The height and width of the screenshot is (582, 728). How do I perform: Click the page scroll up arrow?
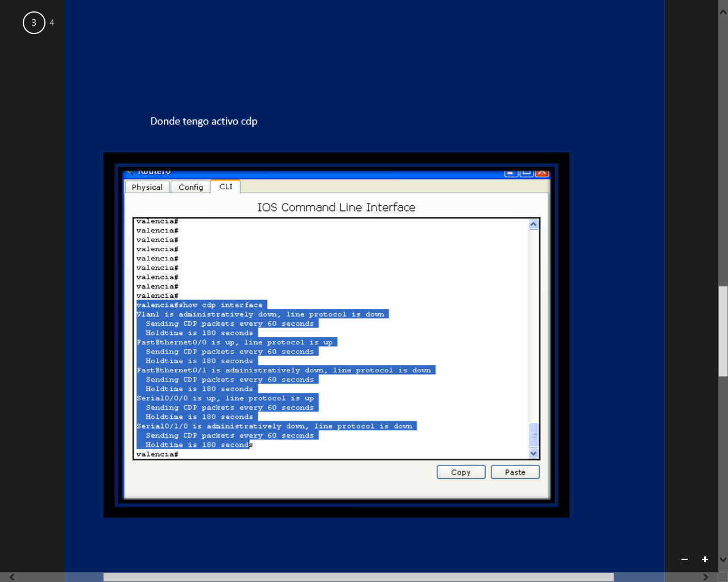pos(723,11)
